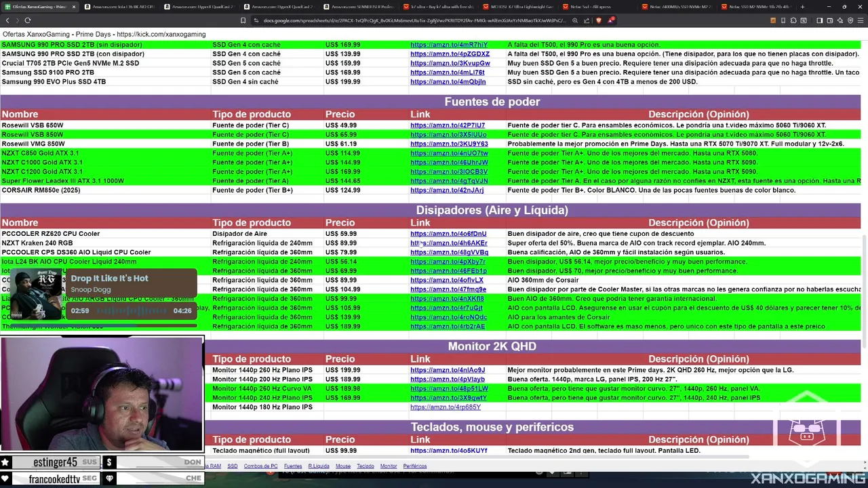
Task: Open the Periféricos sheet tab
Action: 415,466
